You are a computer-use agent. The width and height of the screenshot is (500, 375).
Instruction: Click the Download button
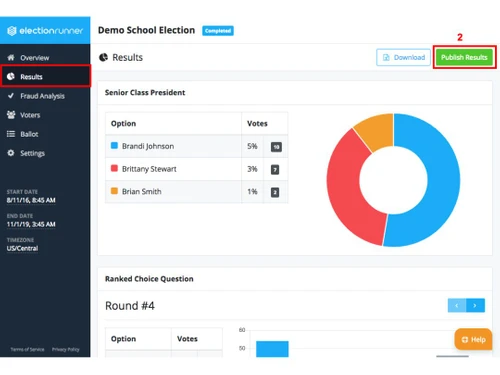tap(403, 57)
